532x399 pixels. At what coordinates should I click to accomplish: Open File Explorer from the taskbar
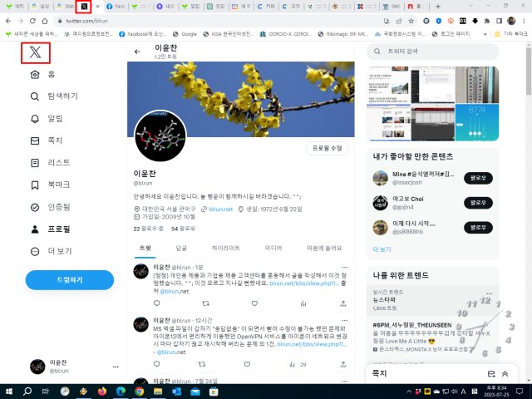coord(158,392)
